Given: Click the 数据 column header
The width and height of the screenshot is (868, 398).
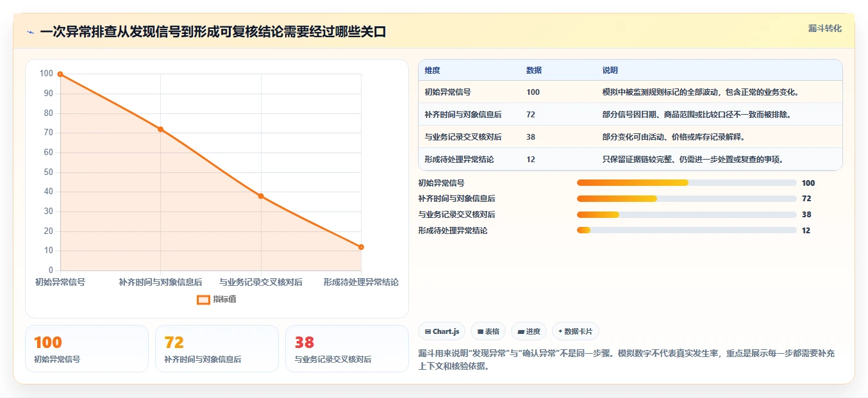Looking at the screenshot, I should (x=534, y=70).
